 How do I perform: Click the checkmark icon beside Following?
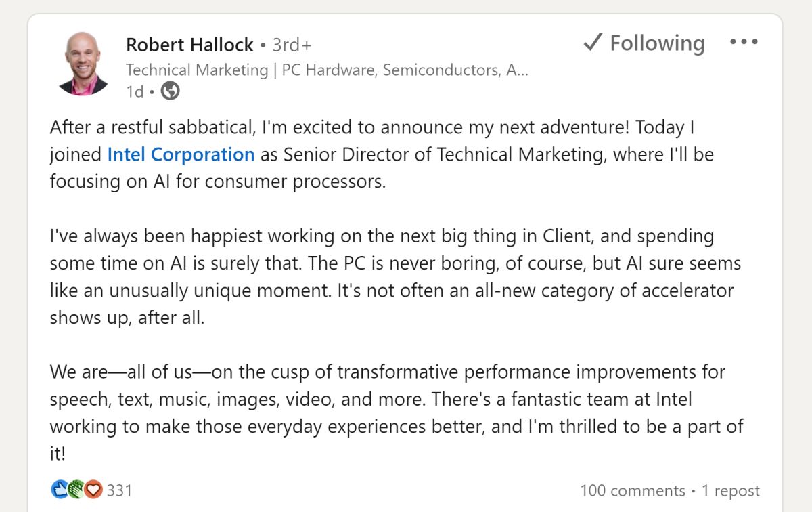click(x=592, y=43)
